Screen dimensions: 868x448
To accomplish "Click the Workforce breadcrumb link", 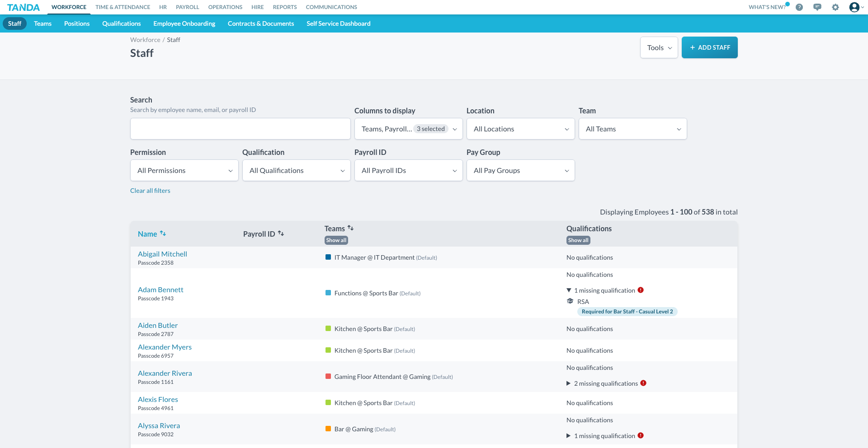I will (x=145, y=40).
